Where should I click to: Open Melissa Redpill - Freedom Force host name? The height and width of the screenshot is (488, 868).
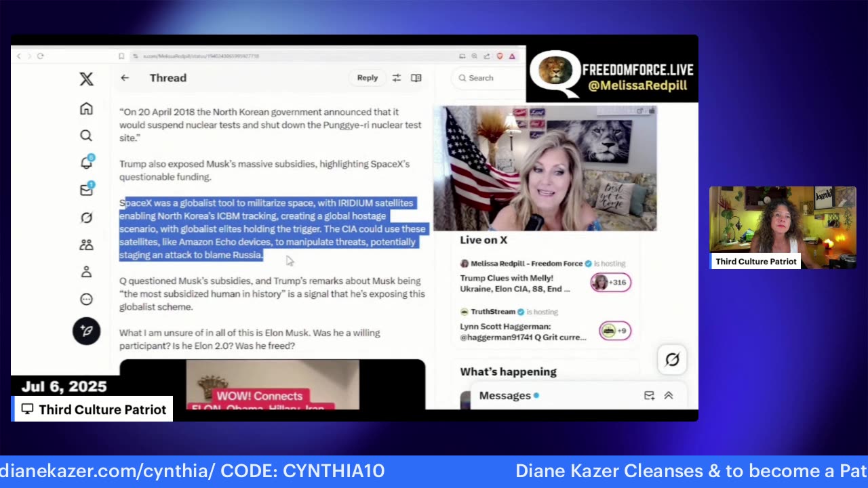(x=527, y=264)
